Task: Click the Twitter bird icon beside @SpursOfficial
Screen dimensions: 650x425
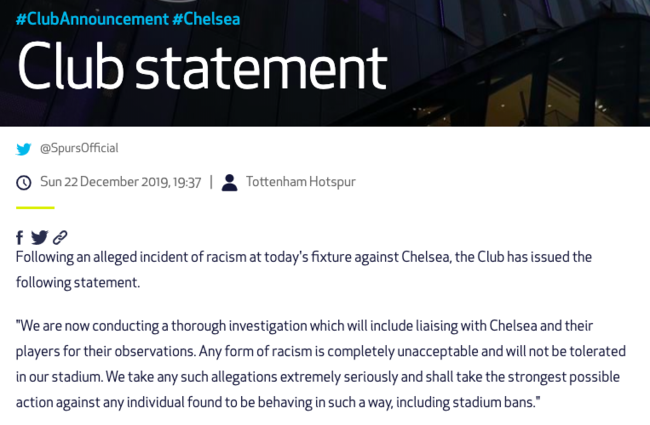Action: pyautogui.click(x=24, y=149)
